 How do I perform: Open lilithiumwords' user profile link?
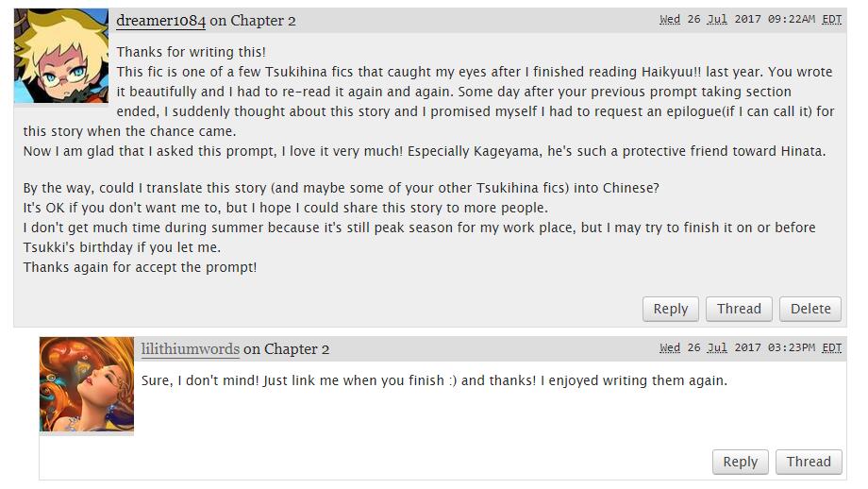(190, 348)
